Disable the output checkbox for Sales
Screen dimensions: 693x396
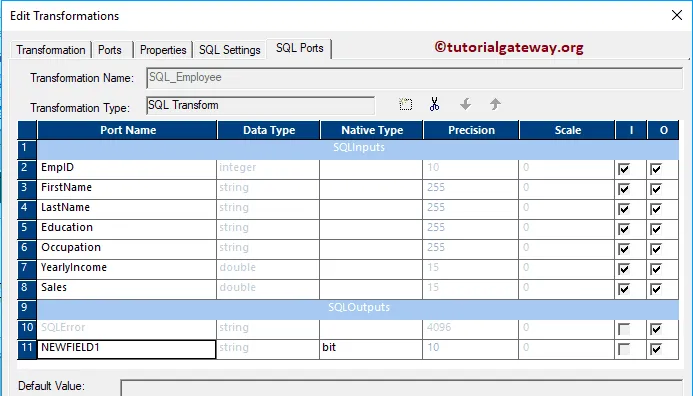[656, 289]
